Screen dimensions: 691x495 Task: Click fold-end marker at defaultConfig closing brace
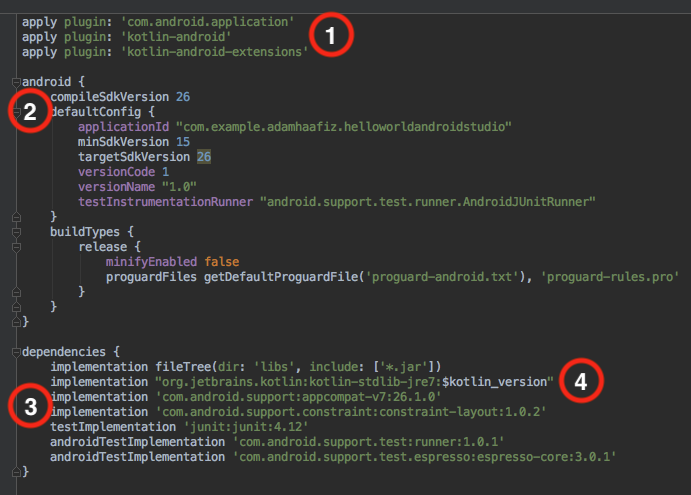click(x=16, y=217)
